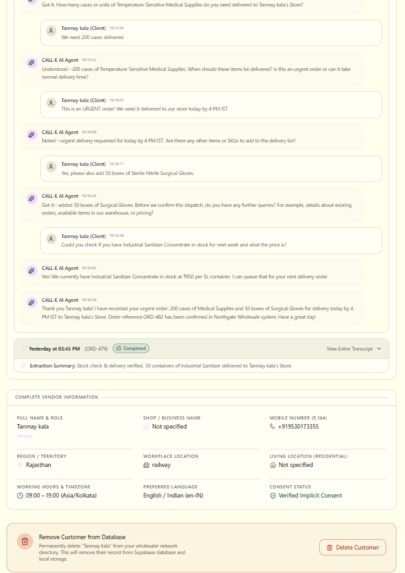Click the agent message 'Got it—added 50 boxes of Surgical Gloves'
Viewport: 405px width, 573px height.
197,209
